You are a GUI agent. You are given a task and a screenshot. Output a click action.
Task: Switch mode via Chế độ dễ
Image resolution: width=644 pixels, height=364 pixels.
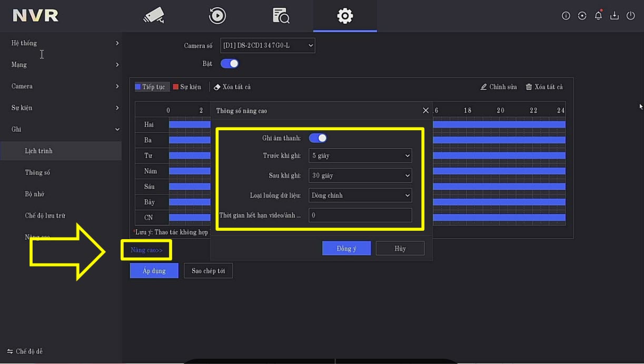coord(25,351)
